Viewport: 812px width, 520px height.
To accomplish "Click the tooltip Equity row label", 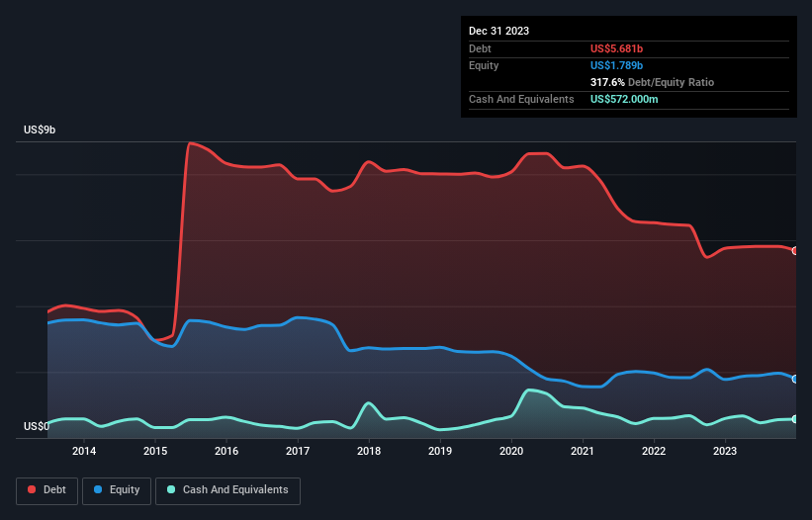I will pos(484,65).
